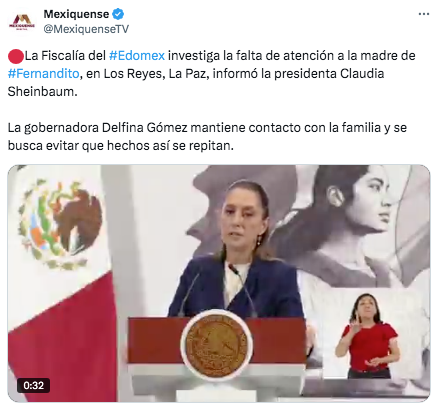
Task: Visit the @MexiquenseTV handle
Action: (x=86, y=29)
